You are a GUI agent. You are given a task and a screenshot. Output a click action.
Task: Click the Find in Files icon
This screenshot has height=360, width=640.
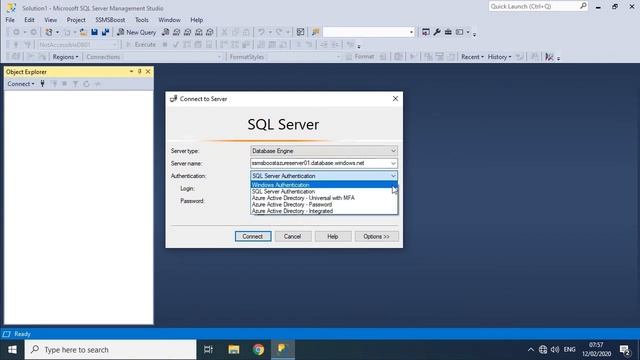(x=316, y=32)
